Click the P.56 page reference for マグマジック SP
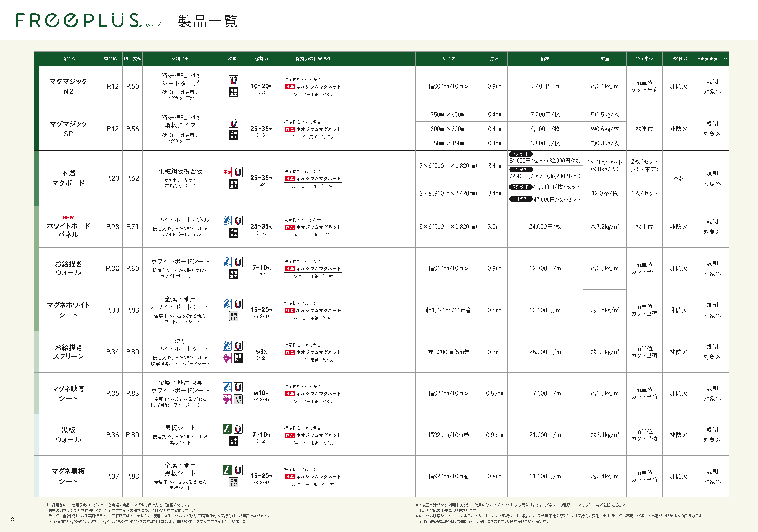 click(132, 129)
